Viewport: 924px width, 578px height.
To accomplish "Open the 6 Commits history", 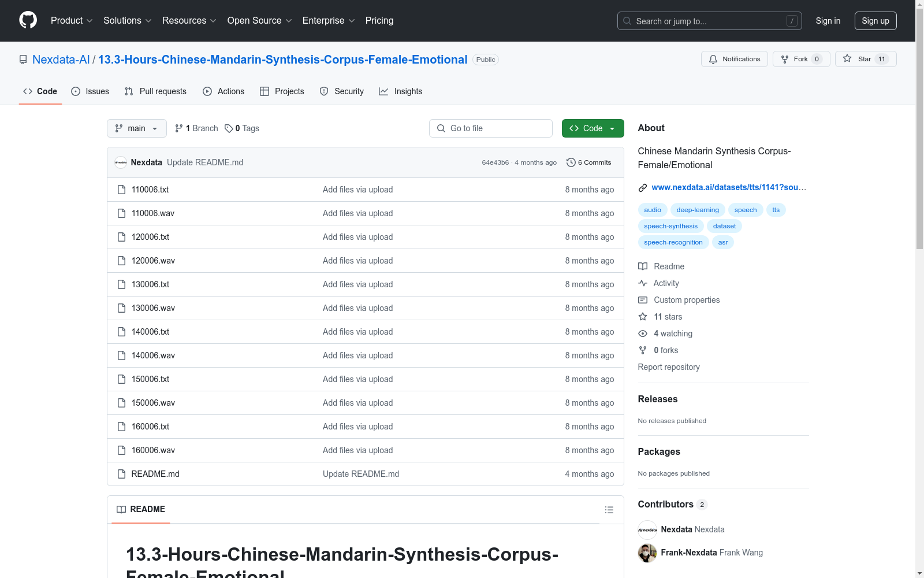I will tap(589, 162).
